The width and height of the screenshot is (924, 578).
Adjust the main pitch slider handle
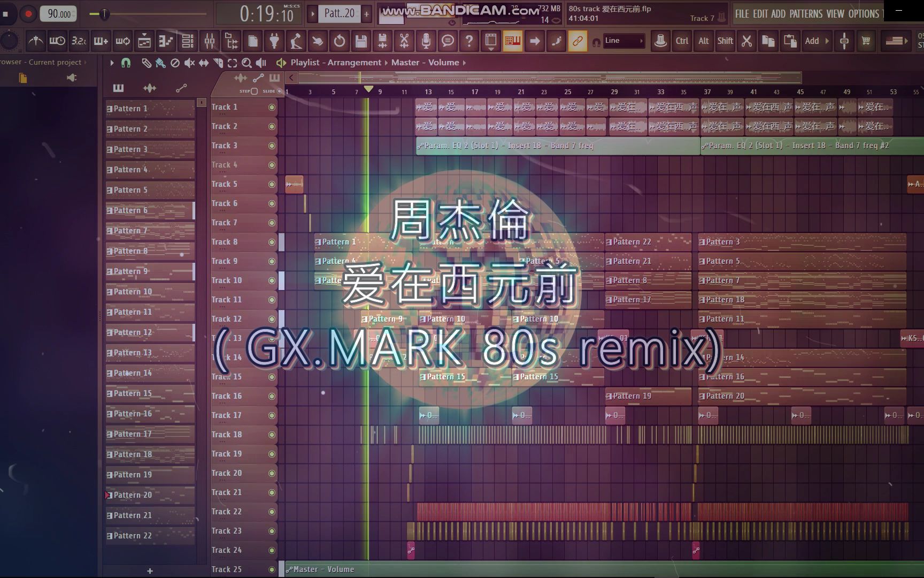click(104, 14)
